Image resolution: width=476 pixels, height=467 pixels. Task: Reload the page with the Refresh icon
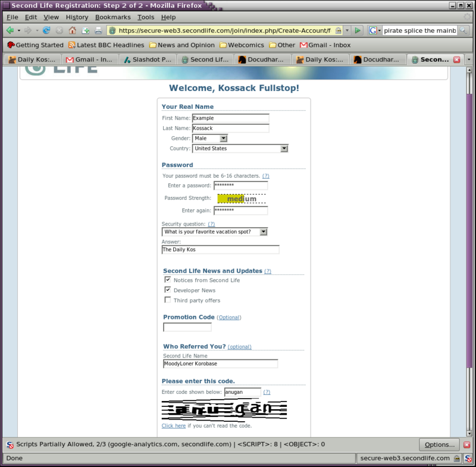tap(46, 30)
